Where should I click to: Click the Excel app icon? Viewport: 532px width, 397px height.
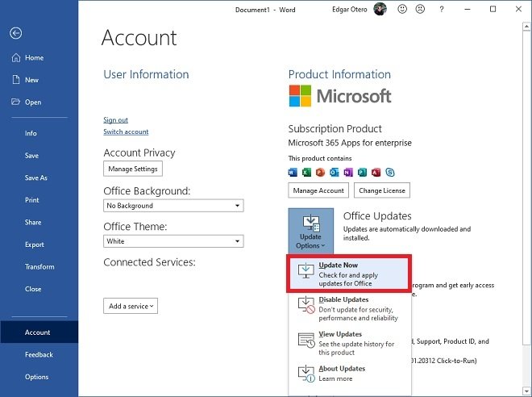[306, 173]
